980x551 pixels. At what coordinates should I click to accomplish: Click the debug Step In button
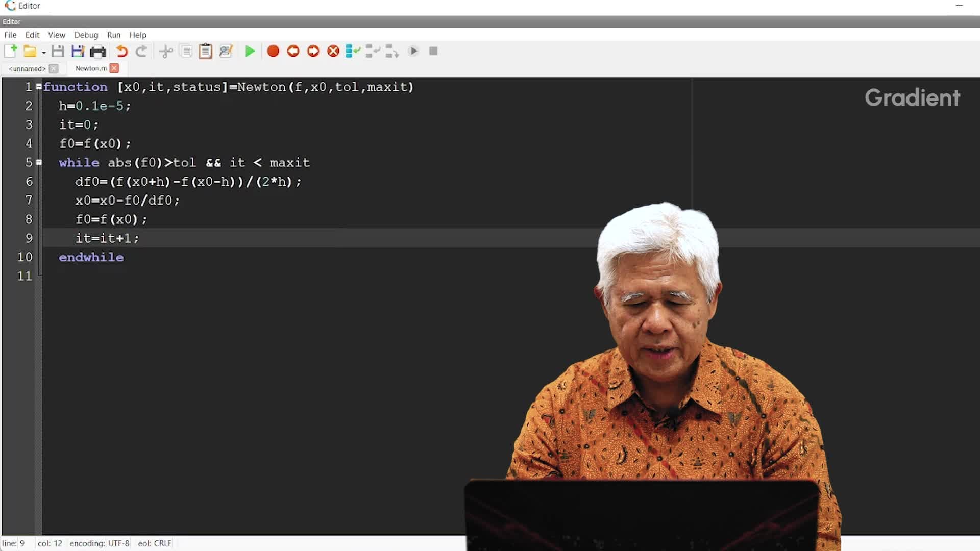click(373, 51)
